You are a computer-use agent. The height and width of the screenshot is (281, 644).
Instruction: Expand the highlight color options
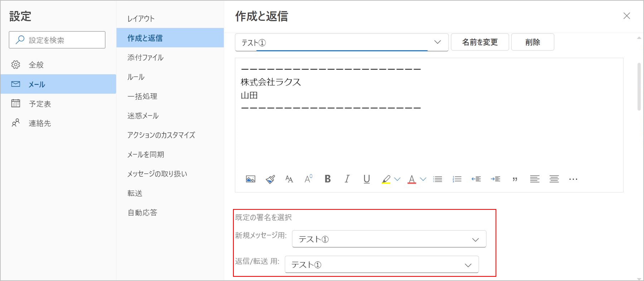397,179
